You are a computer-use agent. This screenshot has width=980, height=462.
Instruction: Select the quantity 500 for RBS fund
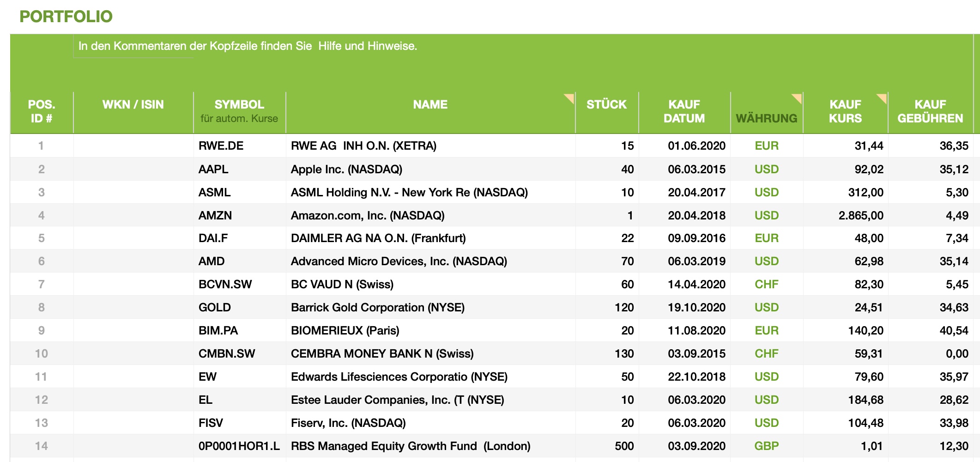[x=623, y=446]
